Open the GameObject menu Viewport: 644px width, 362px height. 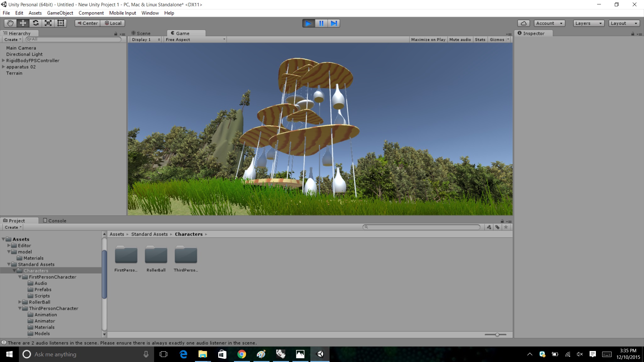[60, 13]
